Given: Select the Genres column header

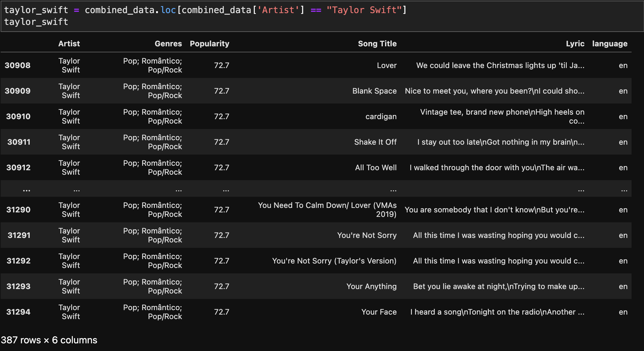Looking at the screenshot, I should coord(168,44).
